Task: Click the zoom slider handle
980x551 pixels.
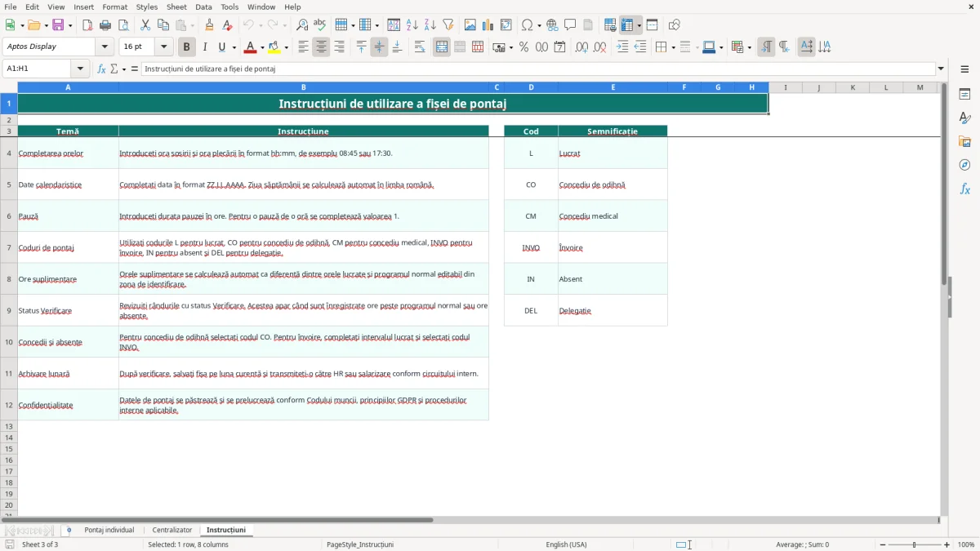Action: point(915,544)
